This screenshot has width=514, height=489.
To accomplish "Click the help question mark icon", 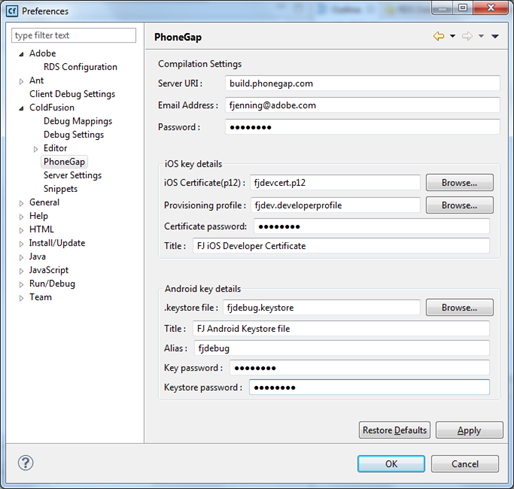I will click(x=26, y=463).
